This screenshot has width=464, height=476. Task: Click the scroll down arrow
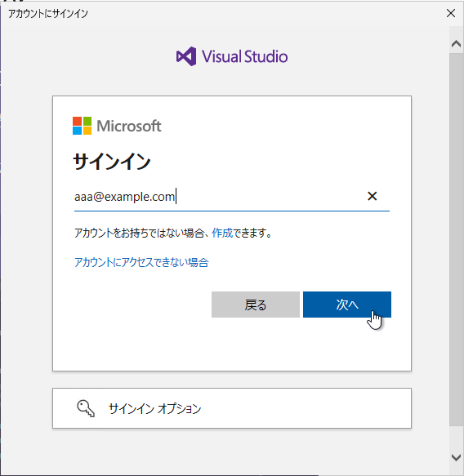pos(456,457)
